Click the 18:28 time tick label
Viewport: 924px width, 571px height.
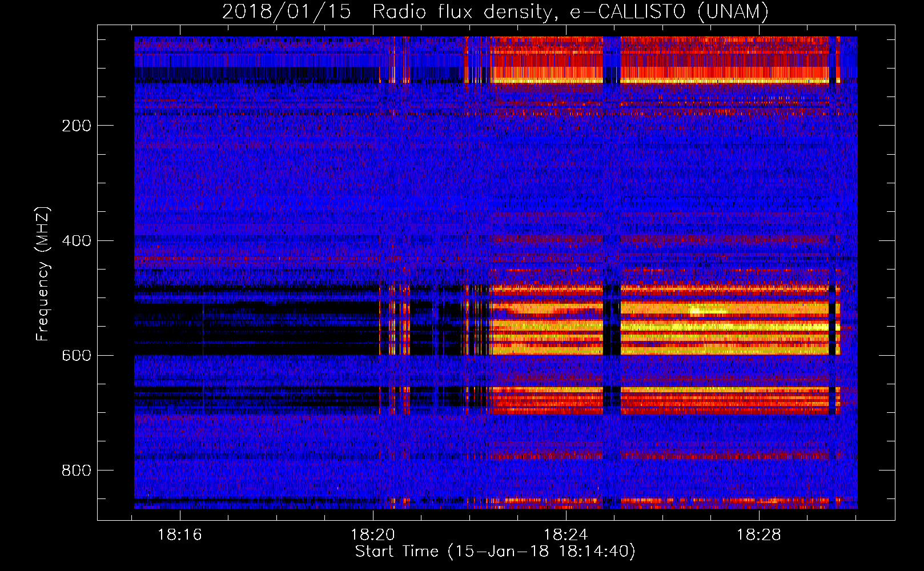point(759,535)
